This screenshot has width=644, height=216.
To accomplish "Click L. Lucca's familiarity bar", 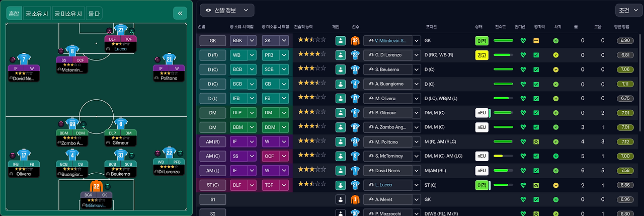I will pos(504,185).
